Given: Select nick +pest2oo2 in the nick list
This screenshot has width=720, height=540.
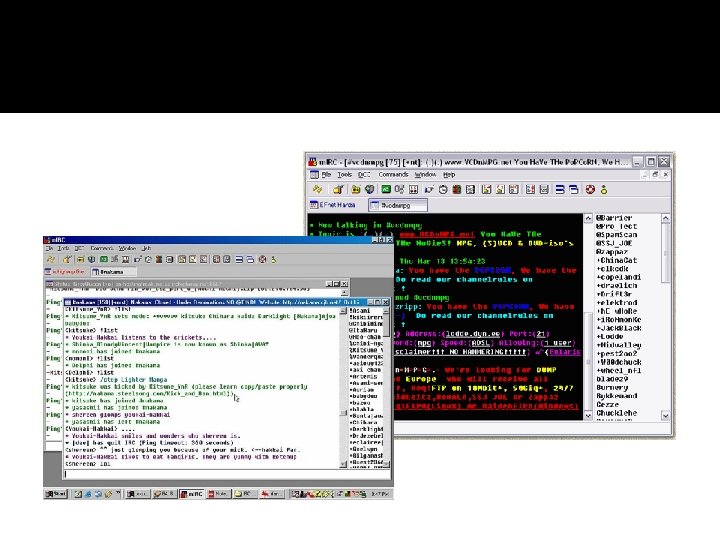Looking at the screenshot, I should [x=617, y=353].
